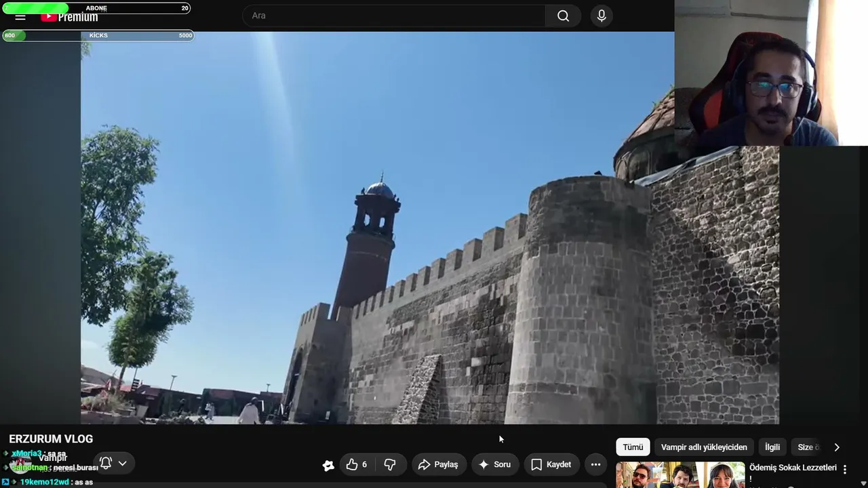
Task: Select the İlgili filter chip
Action: [772, 447]
